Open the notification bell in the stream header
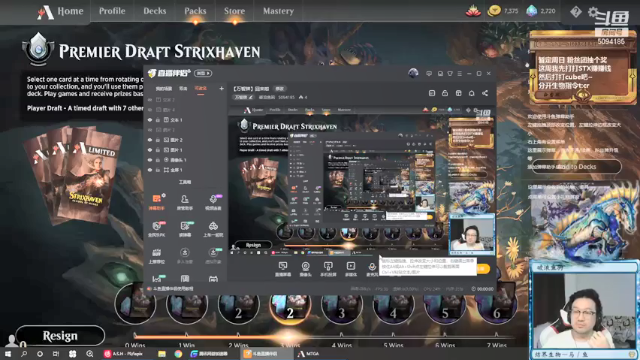 [x=471, y=93]
